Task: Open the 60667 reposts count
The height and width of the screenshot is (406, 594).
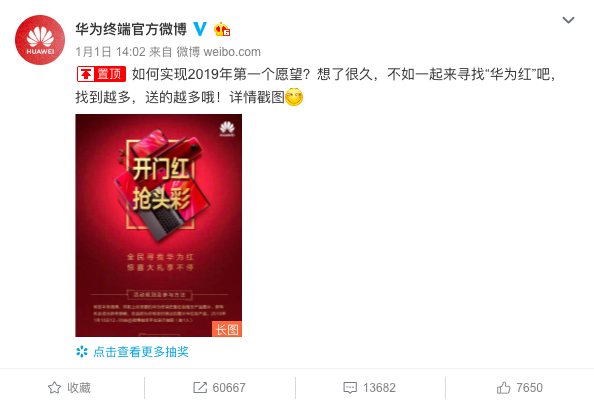Action: pyautogui.click(x=229, y=387)
